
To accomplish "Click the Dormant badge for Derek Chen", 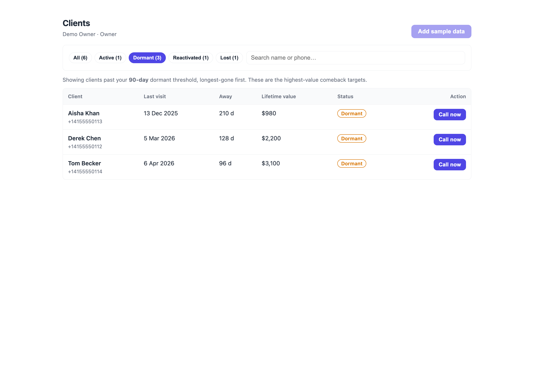I will pos(351,138).
